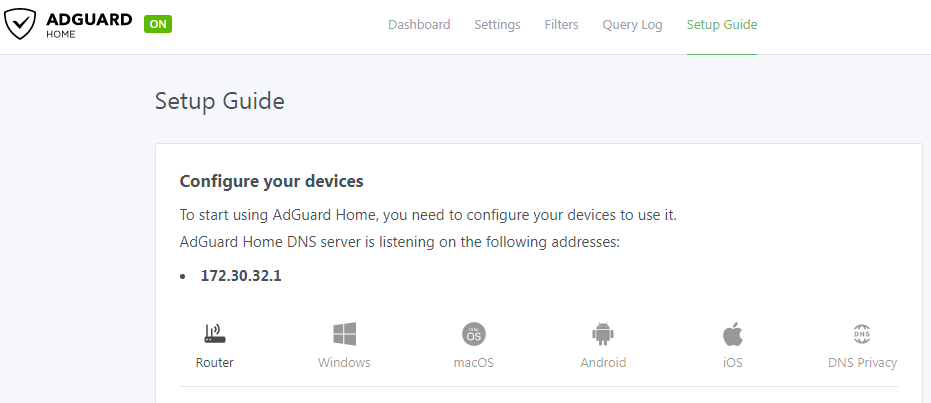Open the Filters menu
Screen dimensions: 931x403
pyautogui.click(x=562, y=25)
